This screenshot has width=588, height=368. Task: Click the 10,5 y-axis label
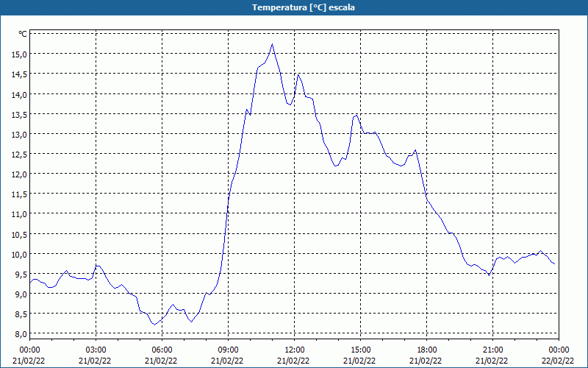[x=20, y=234]
